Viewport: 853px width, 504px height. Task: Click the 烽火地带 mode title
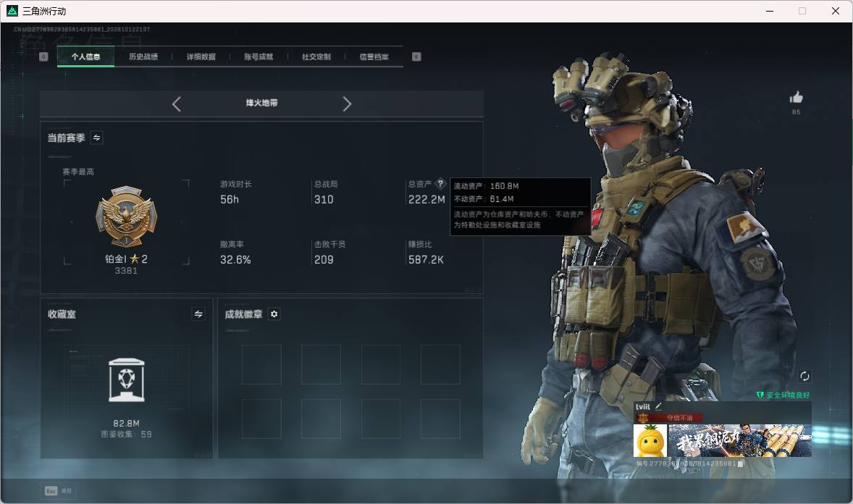pos(261,103)
